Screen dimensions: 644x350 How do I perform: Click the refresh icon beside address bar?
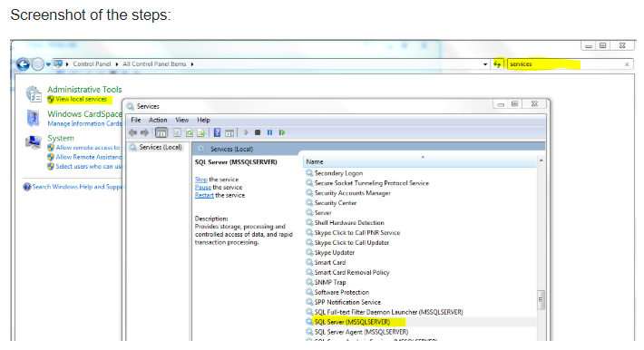[497, 64]
